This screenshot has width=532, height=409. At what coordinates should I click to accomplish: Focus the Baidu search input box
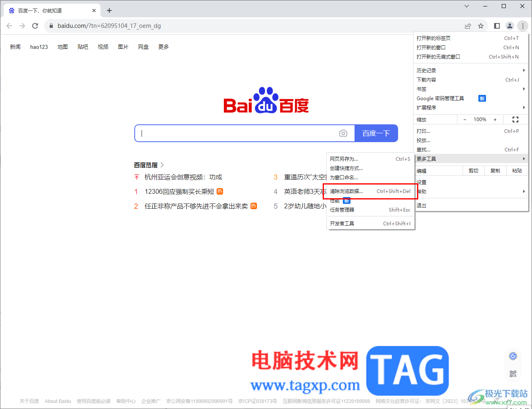(244, 133)
